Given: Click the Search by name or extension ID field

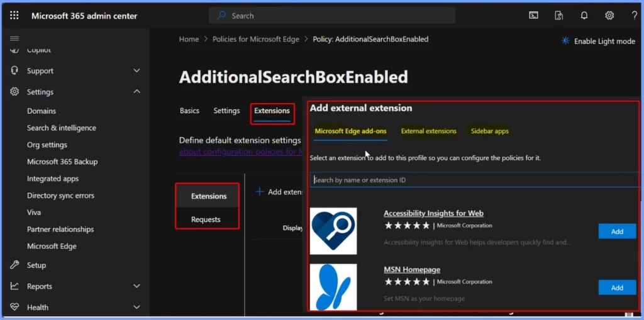Looking at the screenshot, I should (x=474, y=180).
